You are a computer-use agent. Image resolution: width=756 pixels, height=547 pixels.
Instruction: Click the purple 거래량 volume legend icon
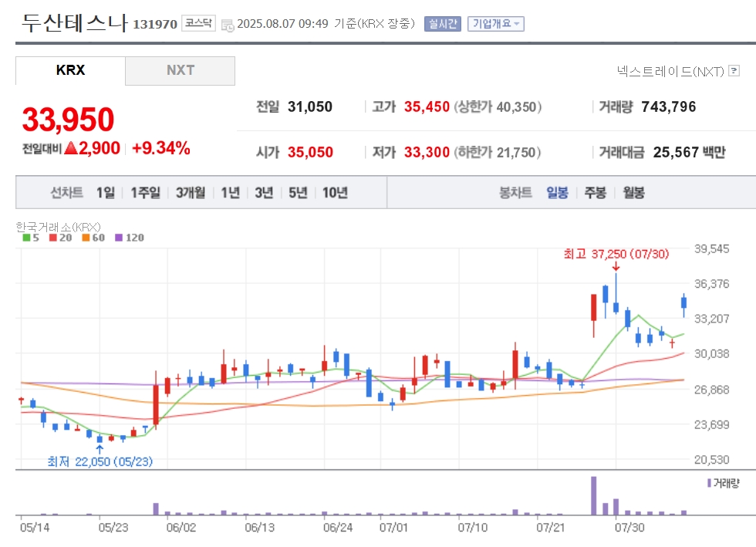tap(709, 483)
